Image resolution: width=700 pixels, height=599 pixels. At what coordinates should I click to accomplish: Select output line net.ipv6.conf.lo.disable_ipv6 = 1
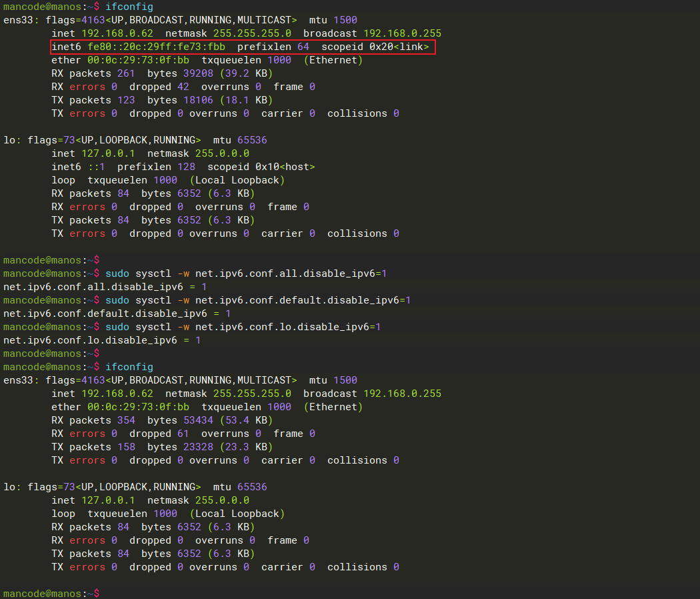[102, 340]
